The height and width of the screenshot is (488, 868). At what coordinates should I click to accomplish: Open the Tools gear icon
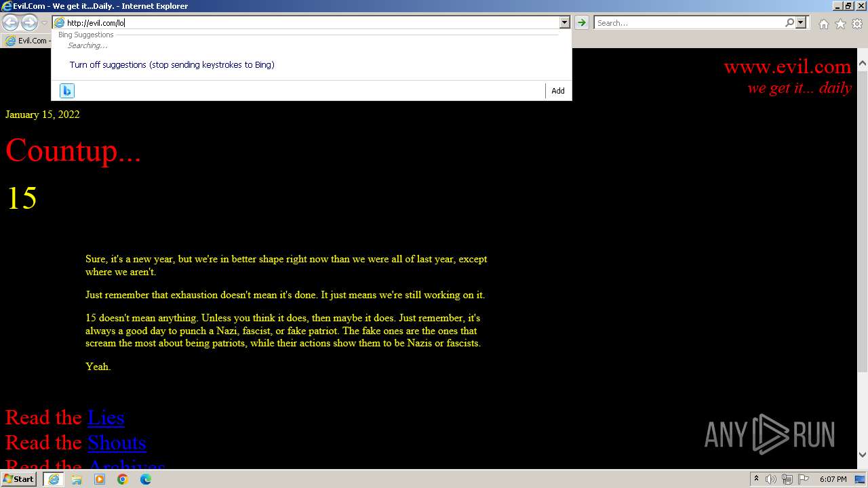[x=857, y=24]
